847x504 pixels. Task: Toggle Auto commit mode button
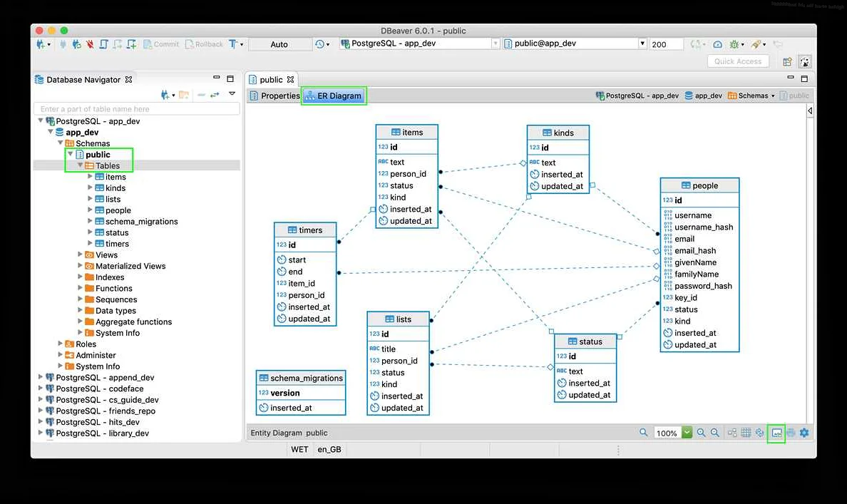(x=279, y=44)
